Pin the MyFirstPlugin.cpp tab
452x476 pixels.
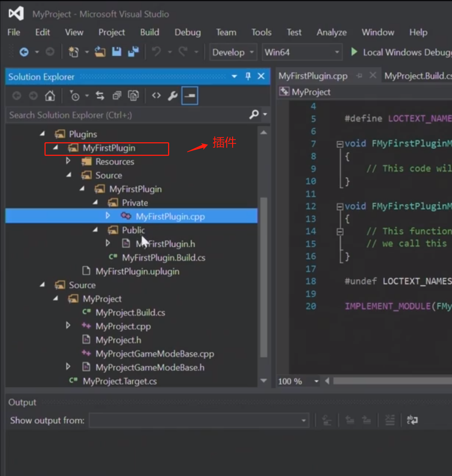pyautogui.click(x=359, y=76)
